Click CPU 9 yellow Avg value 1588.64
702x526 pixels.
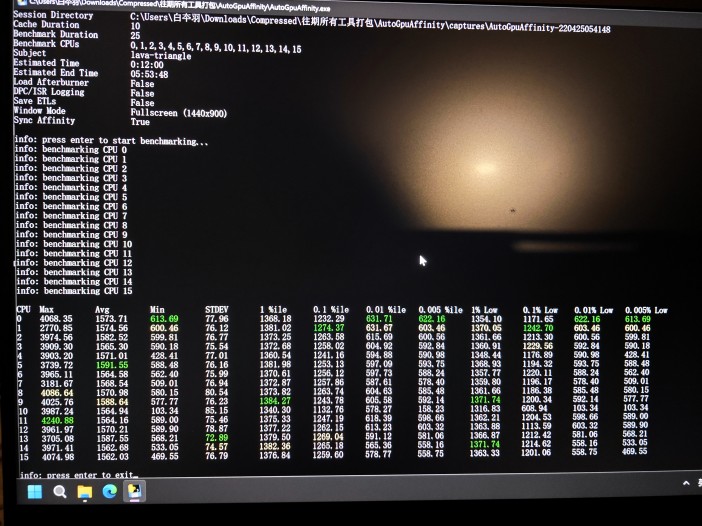tap(112, 402)
